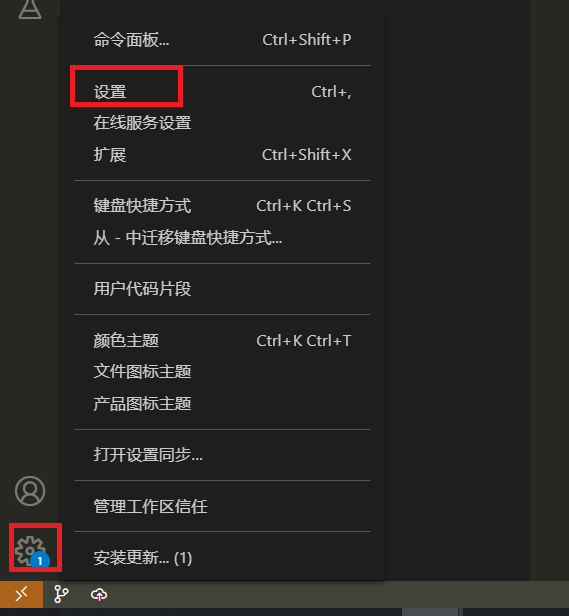Click the source control branch icon
Image resolution: width=569 pixels, height=616 pixels.
click(61, 594)
